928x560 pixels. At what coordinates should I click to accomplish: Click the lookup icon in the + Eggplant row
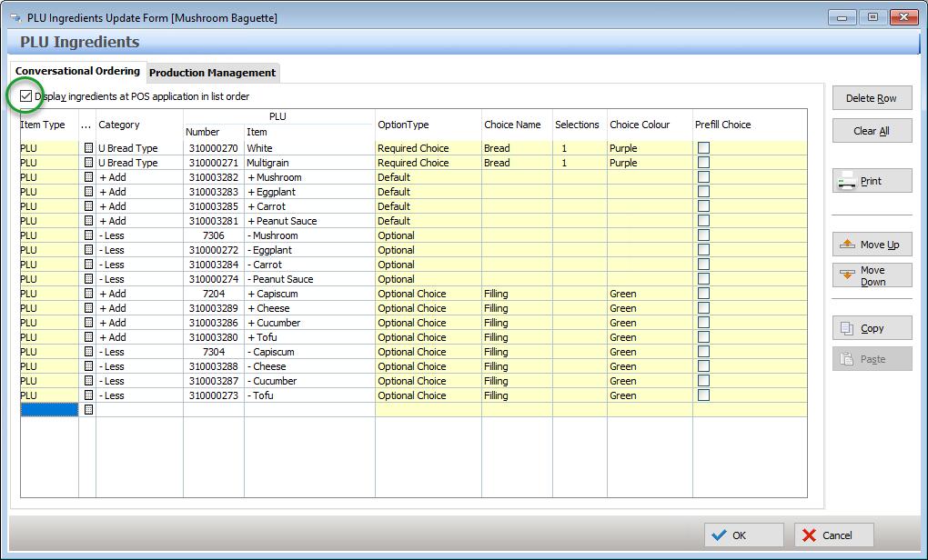click(x=87, y=192)
